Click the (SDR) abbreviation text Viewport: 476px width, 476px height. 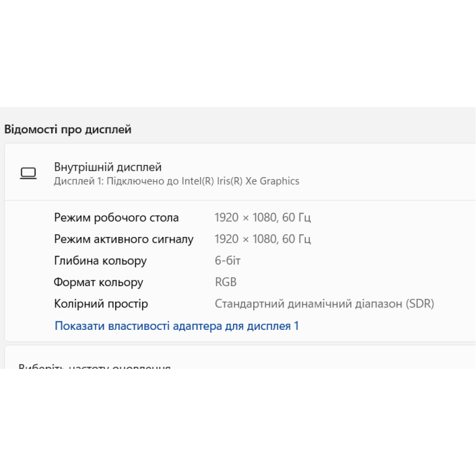tap(420, 304)
